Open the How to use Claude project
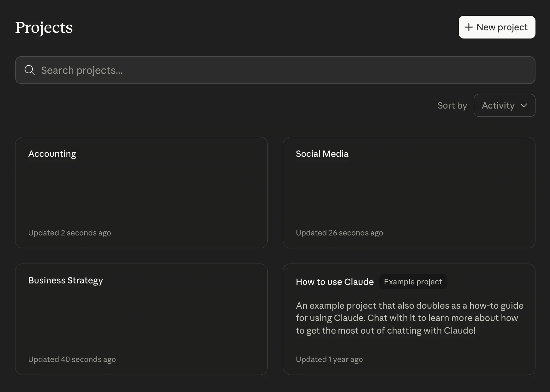Viewport: 550px width, 392px height. [409, 319]
